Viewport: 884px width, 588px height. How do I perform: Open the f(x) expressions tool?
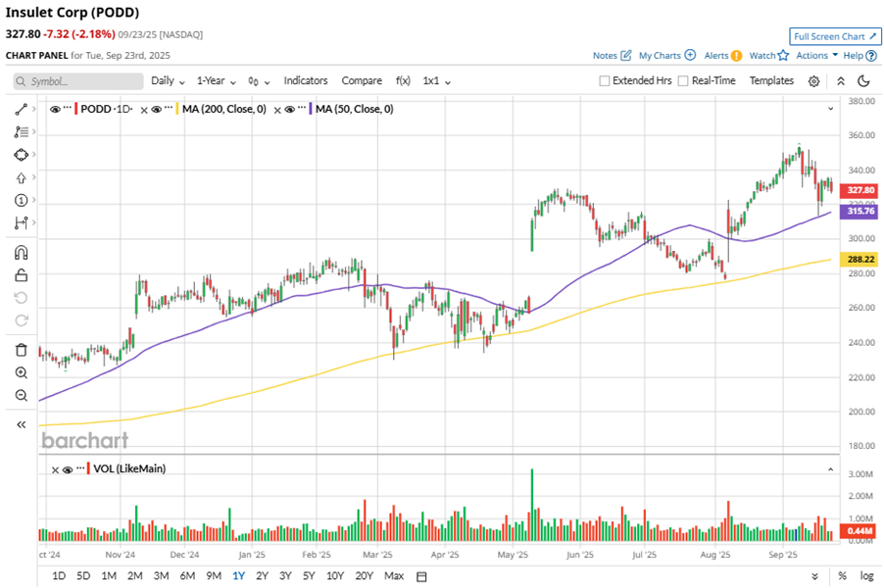coord(403,80)
